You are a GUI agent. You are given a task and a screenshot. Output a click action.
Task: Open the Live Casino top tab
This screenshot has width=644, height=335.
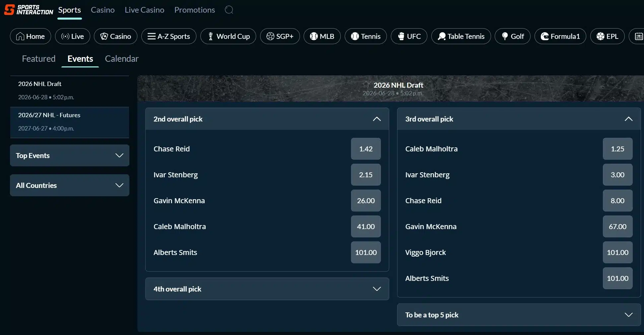[144, 10]
